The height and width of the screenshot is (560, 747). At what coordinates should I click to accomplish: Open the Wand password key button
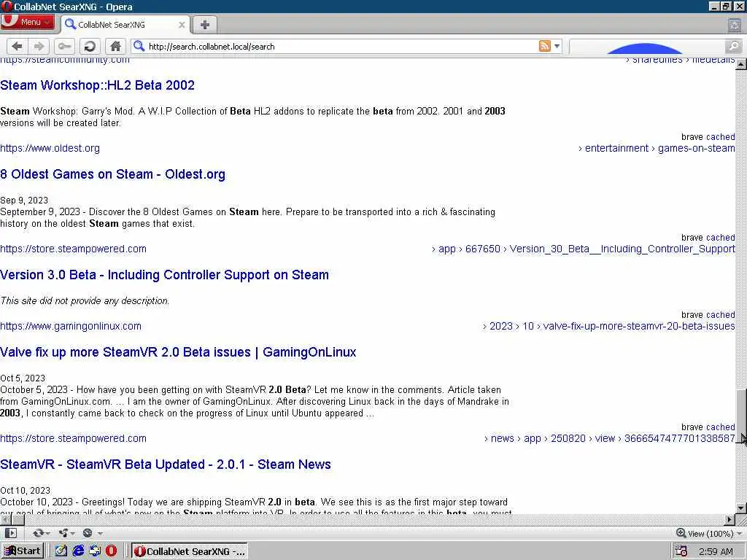pos(64,46)
